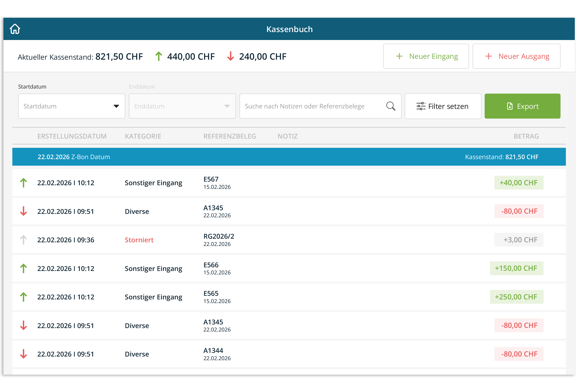This screenshot has height=392, width=578.
Task: Click the Startdatum dropdown arrow
Action: pyautogui.click(x=116, y=106)
